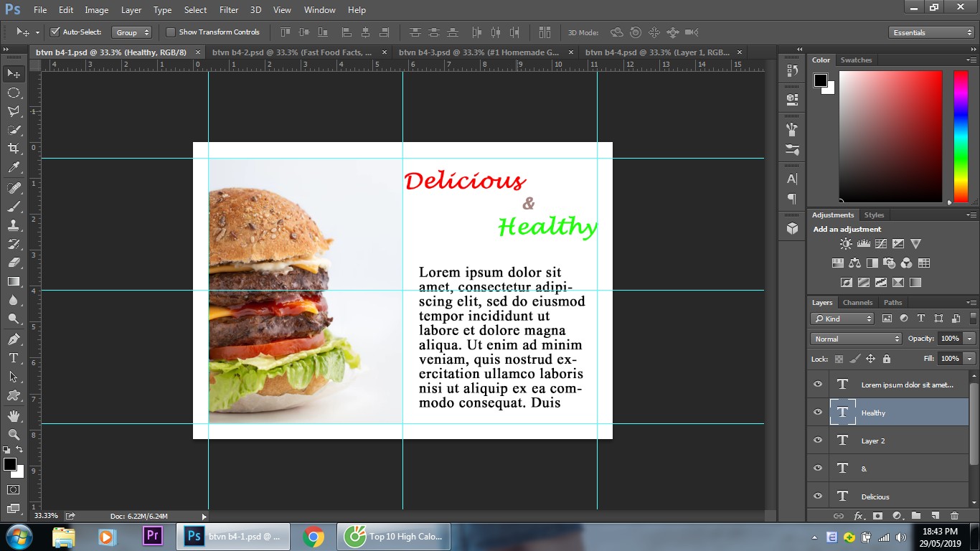Toggle the Auto-Select checkbox

pyautogui.click(x=55, y=32)
